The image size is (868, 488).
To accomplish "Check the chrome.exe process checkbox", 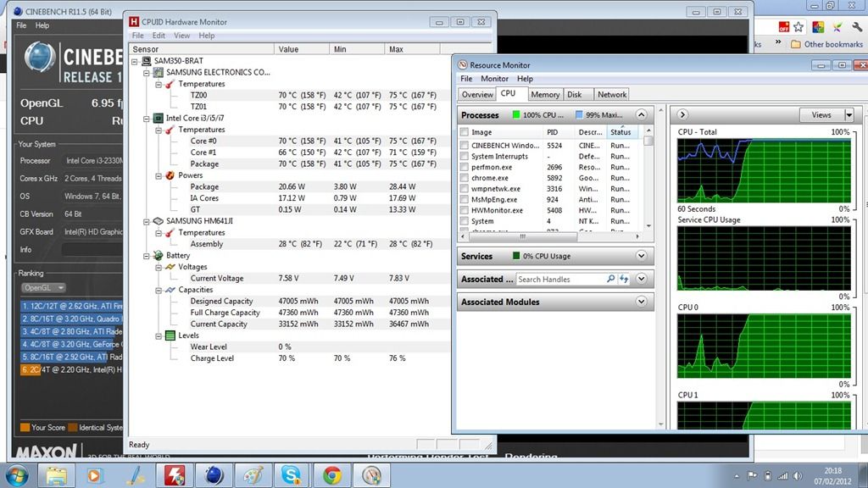I will [x=465, y=178].
